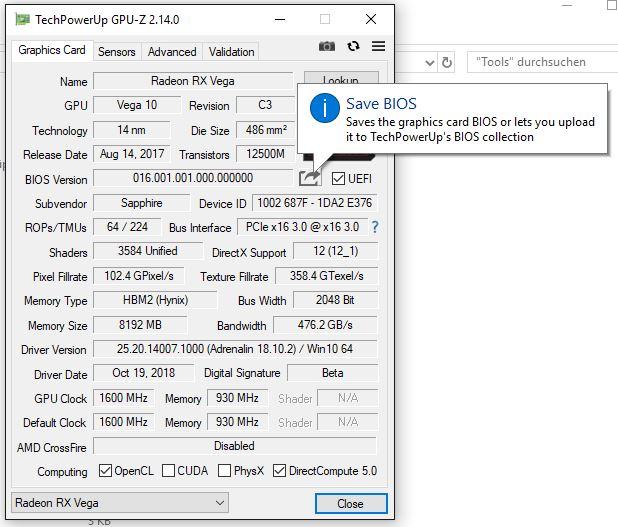
Task: Click the Name field showing Radeon RX Vega
Action: (193, 81)
